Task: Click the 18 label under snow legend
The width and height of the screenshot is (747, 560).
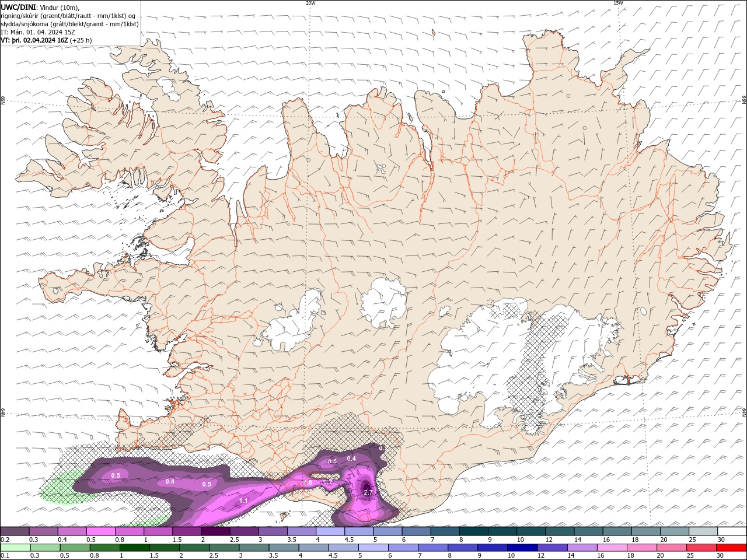Action: pyautogui.click(x=634, y=540)
